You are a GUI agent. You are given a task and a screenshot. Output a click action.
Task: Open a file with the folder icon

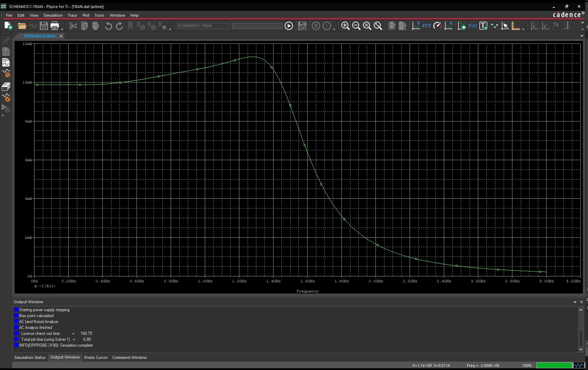pyautogui.click(x=22, y=26)
